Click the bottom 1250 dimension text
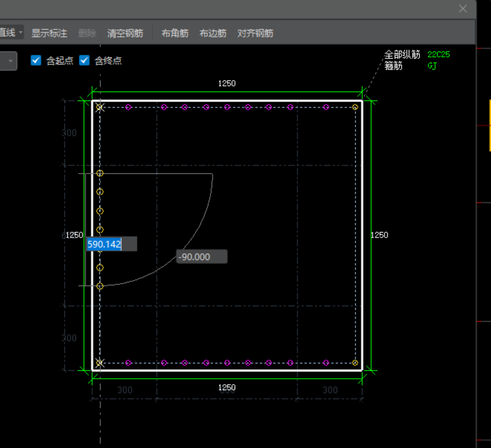This screenshot has height=448, width=491. (x=227, y=388)
